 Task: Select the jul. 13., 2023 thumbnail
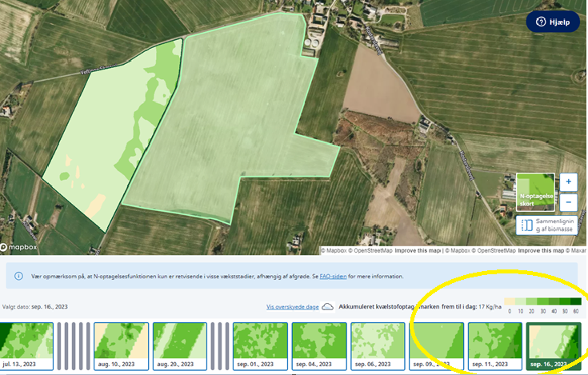(26, 346)
